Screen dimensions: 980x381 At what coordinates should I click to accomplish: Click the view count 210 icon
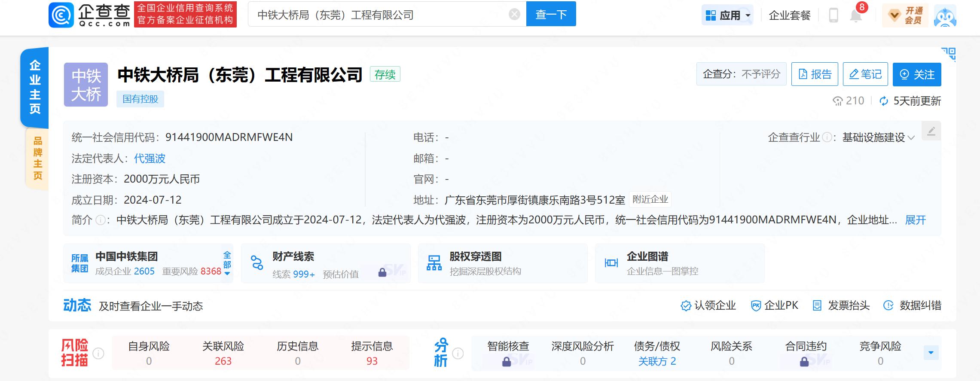click(837, 101)
